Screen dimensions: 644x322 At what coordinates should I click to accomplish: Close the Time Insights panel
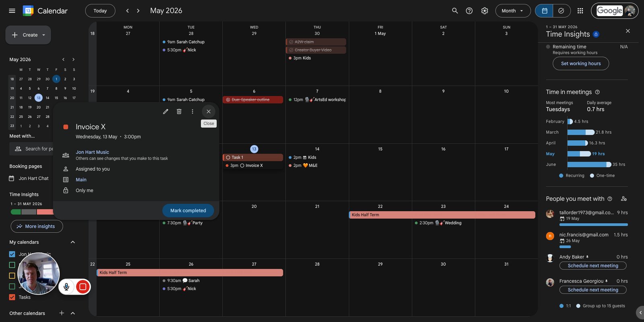coord(628,31)
